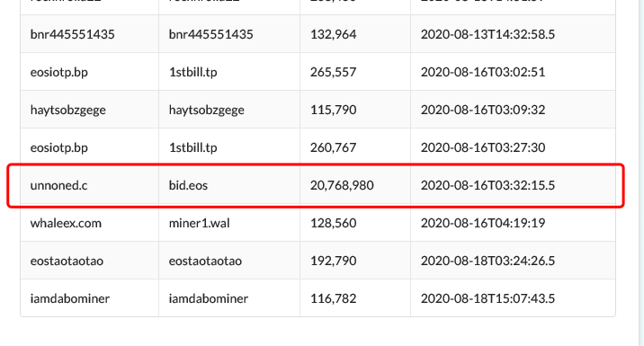
Task: Click the value 192,790
Action: [333, 261]
